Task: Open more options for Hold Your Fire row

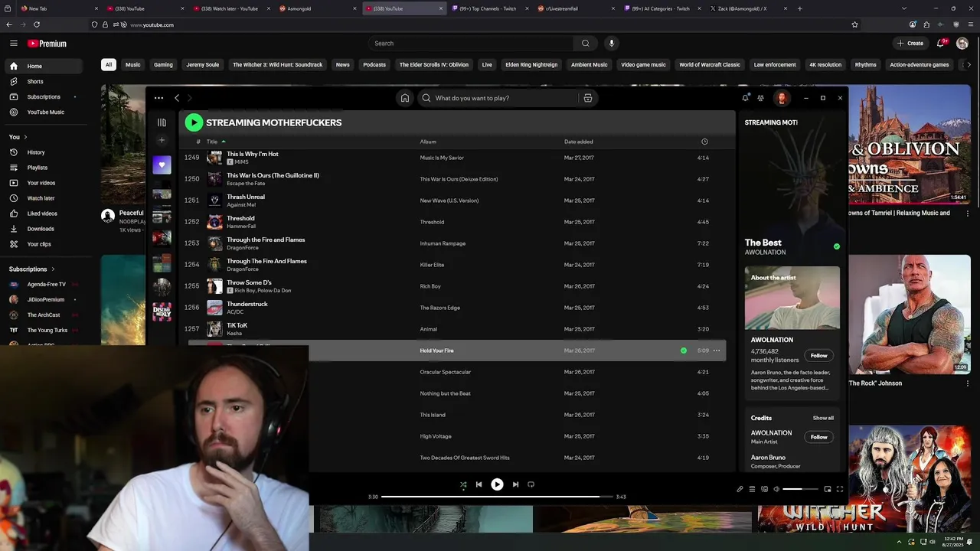Action: 717,350
